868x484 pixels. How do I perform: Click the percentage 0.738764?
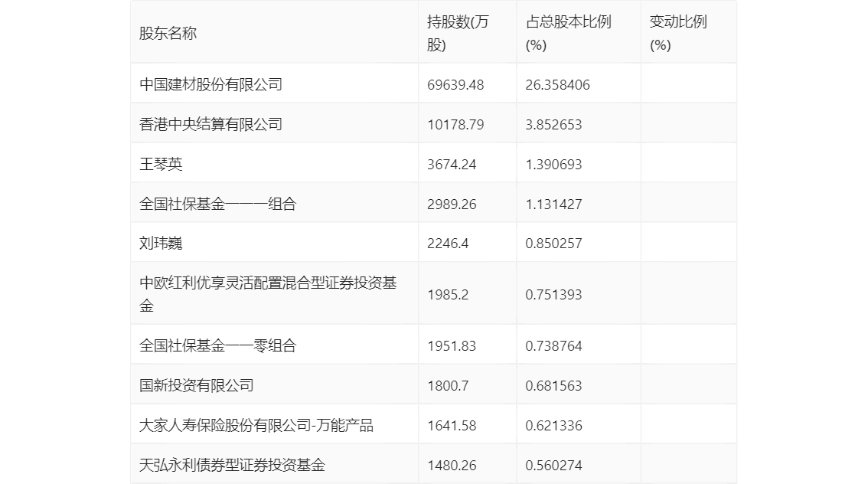click(x=553, y=346)
